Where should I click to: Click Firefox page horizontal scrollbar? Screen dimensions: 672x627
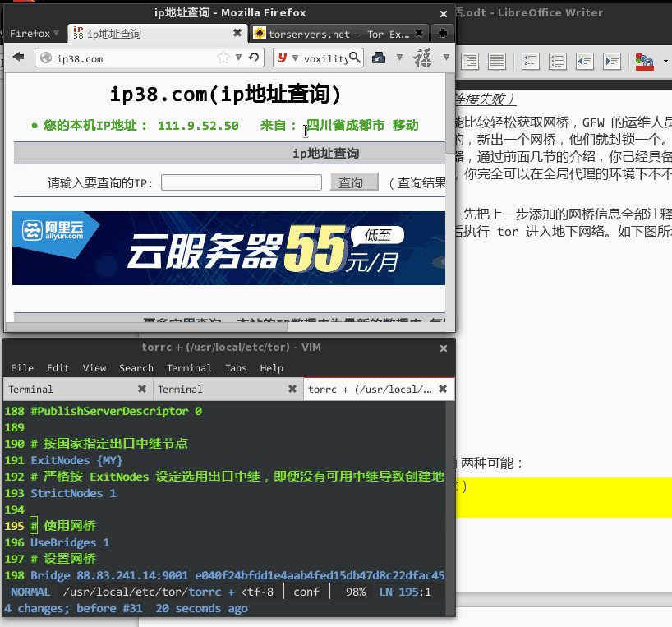(145, 328)
